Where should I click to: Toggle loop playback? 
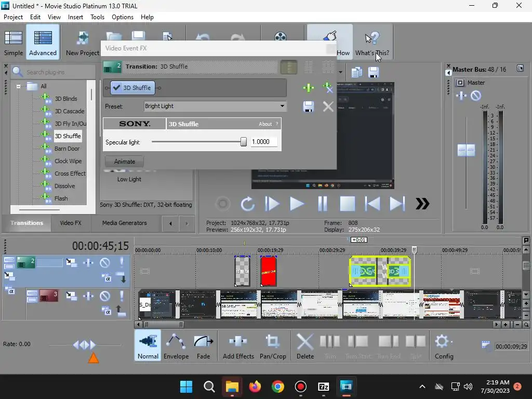(x=247, y=204)
